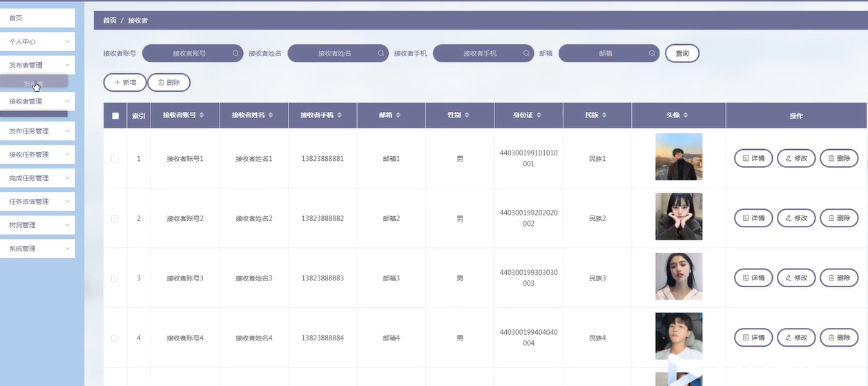Check the row 1 接收者账号1 checkbox
This screenshot has height=386, width=868.
point(115,159)
